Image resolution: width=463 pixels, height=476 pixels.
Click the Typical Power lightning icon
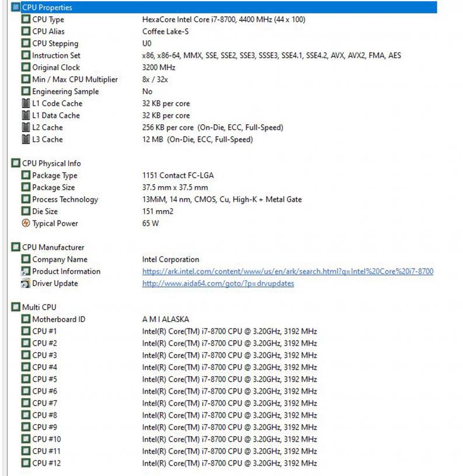tap(26, 223)
